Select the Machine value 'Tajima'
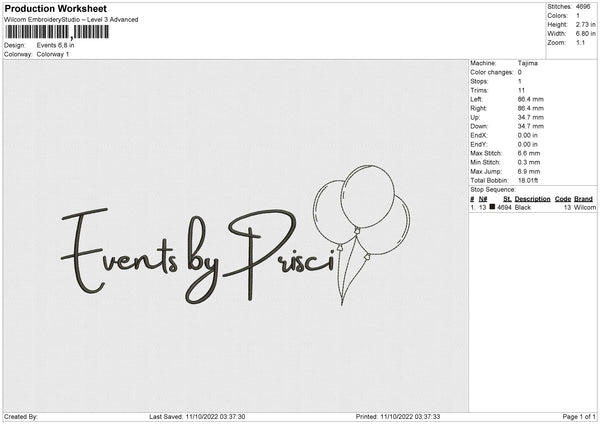Viewport: 600px width, 424px height. pos(528,63)
